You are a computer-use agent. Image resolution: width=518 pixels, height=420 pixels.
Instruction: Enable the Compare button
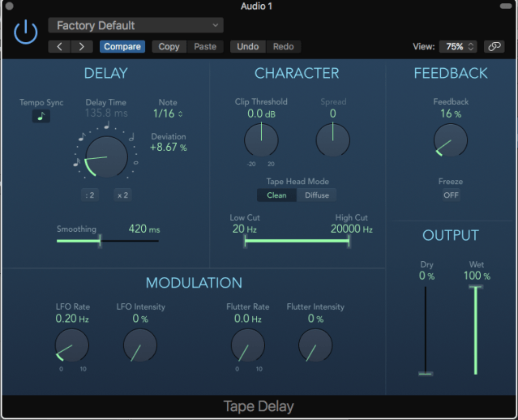point(122,47)
